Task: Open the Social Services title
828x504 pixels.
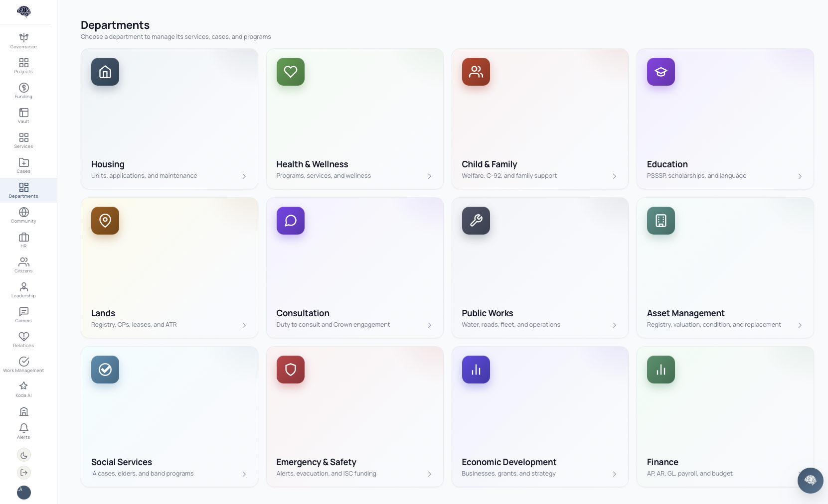Action: point(122,462)
